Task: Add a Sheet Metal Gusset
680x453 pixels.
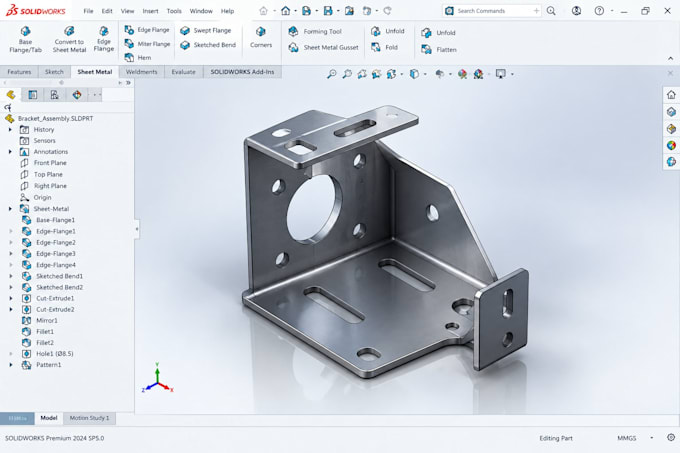Action: coord(324,47)
